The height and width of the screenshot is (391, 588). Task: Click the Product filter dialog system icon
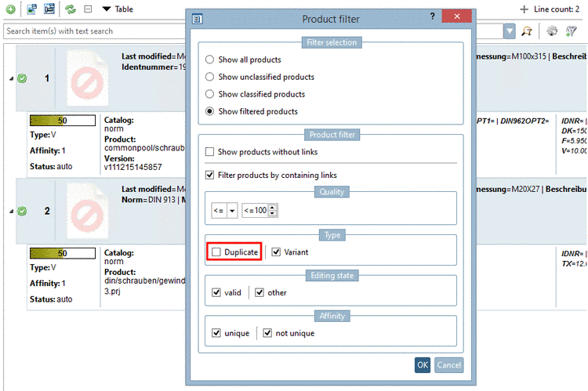coord(198,19)
